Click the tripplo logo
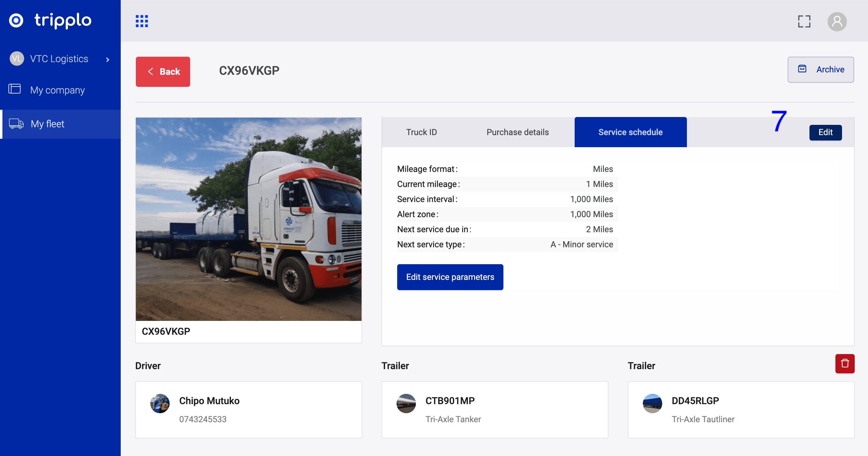This screenshot has width=868, height=456. click(x=50, y=20)
